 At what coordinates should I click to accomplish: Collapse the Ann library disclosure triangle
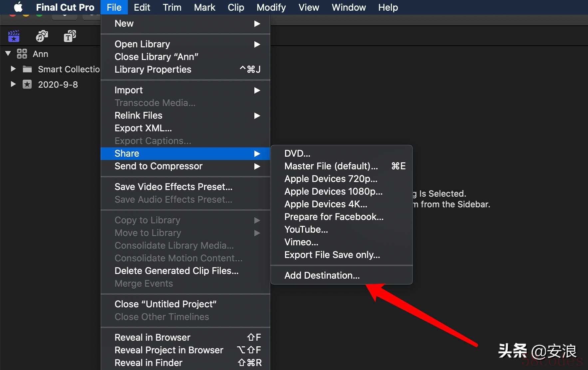click(8, 53)
